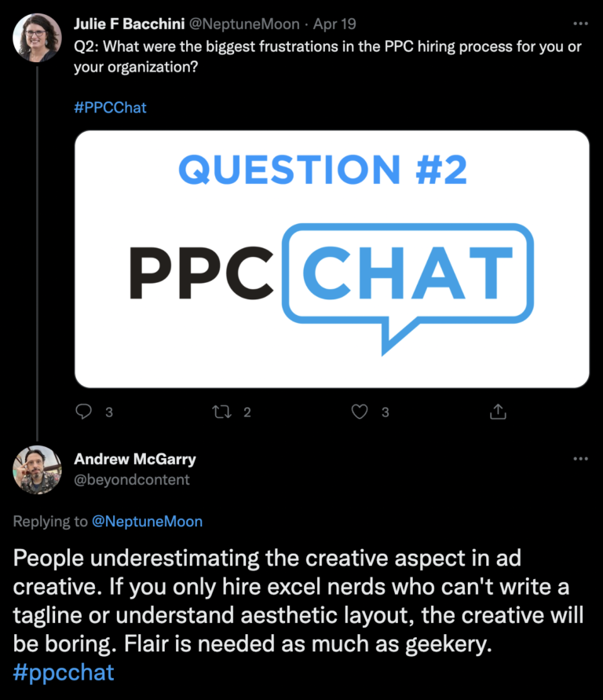
Task: Click the Andrew McGarry display name
Action: (x=134, y=460)
